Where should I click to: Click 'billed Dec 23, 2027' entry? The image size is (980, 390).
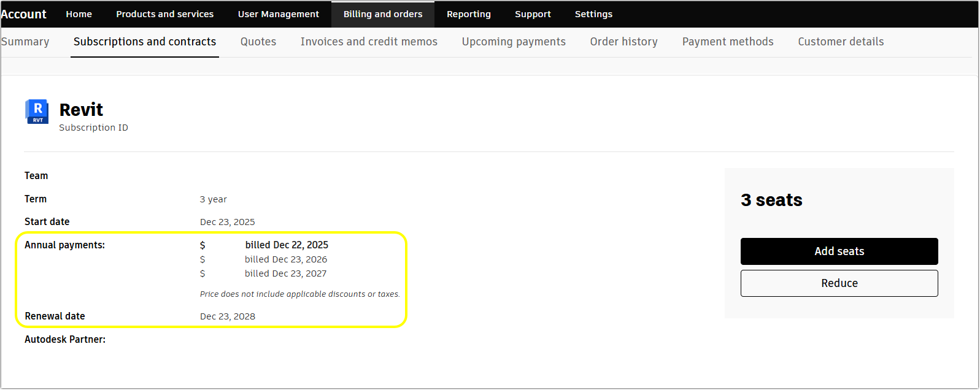point(286,273)
